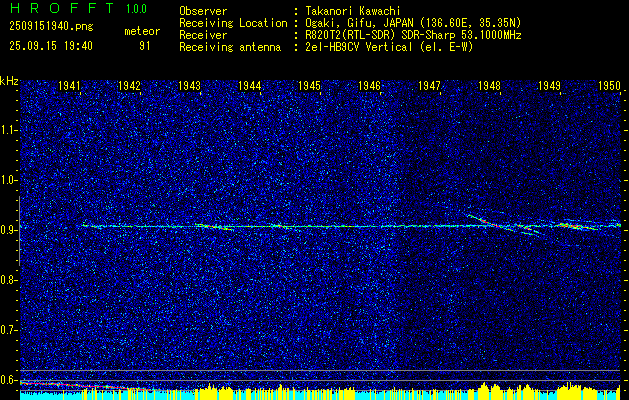Click the 1948 time marker
This screenshot has width=629, height=400.
tap(489, 85)
